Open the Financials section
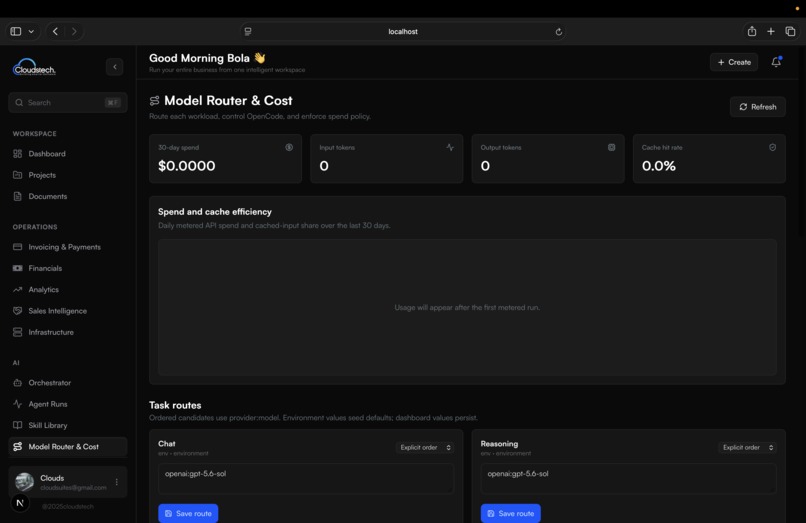The height and width of the screenshot is (523, 806). pos(68,268)
